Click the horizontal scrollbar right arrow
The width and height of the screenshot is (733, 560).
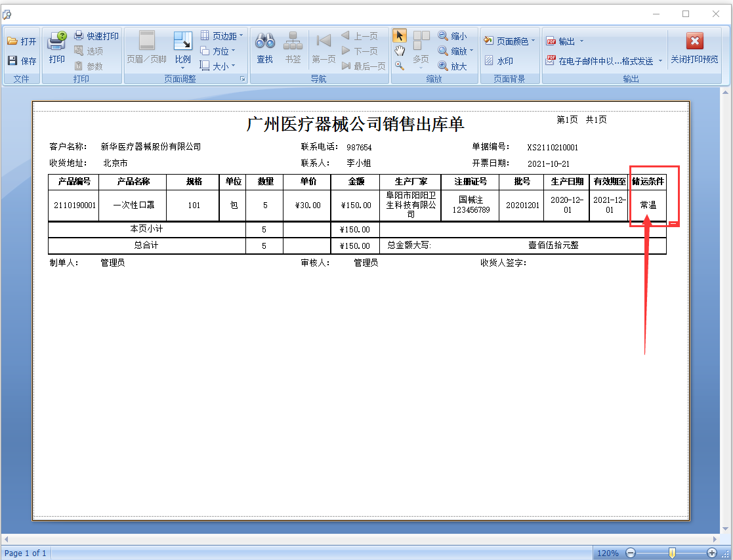click(715, 539)
